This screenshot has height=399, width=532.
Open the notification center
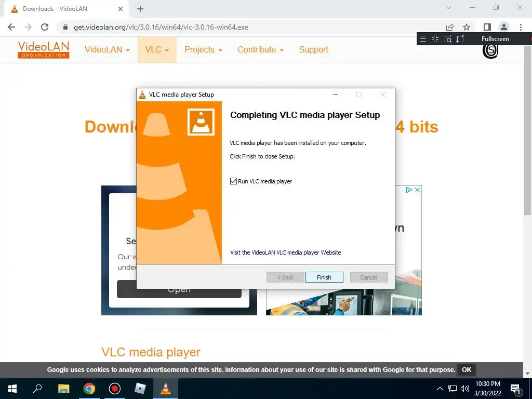click(515, 389)
